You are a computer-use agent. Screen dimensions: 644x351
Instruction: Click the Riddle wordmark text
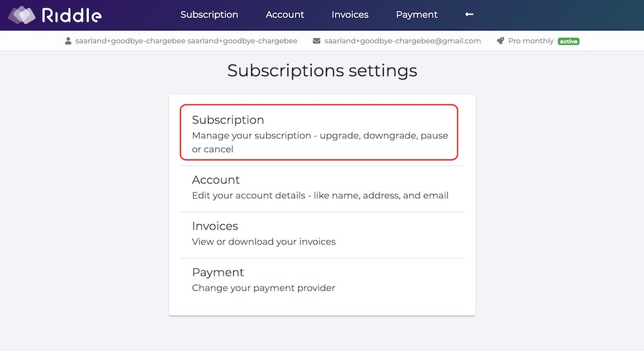point(71,15)
